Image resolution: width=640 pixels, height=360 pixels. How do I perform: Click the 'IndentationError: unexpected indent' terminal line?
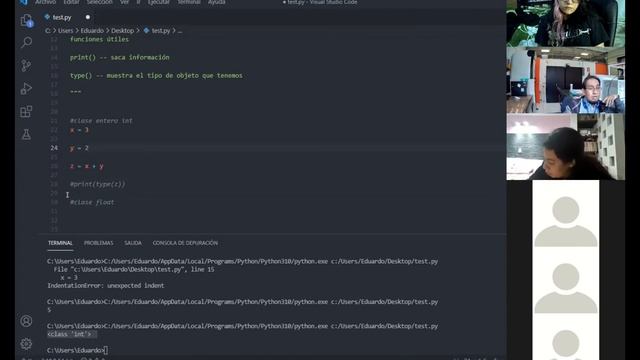pos(106,286)
